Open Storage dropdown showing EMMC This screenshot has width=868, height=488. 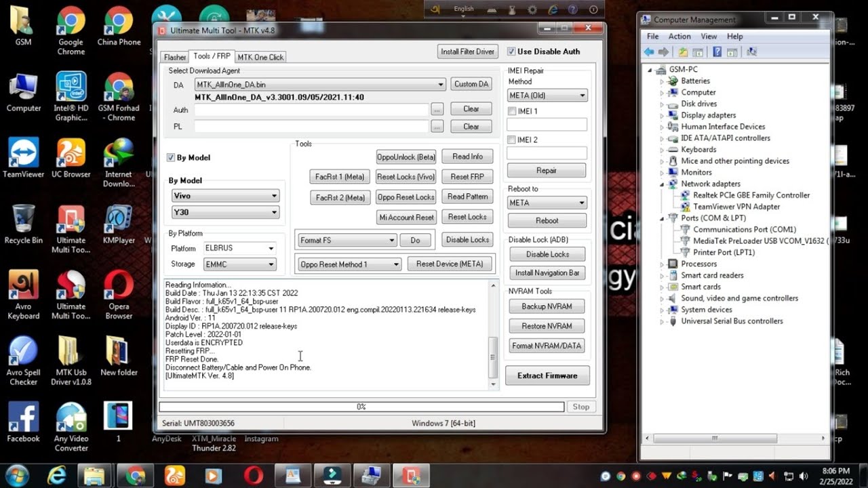pos(239,265)
